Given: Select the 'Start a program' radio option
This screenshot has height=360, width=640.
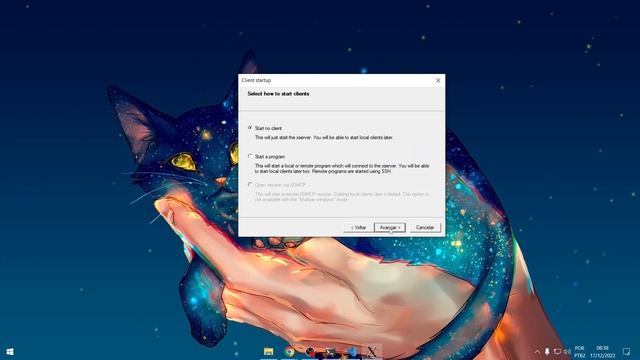Looking at the screenshot, I should 250,156.
